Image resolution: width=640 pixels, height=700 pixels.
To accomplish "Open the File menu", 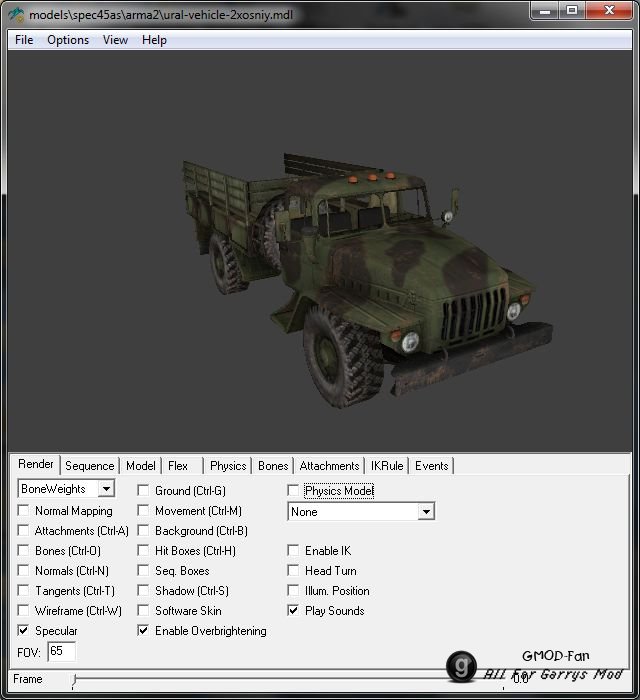I will tap(24, 40).
